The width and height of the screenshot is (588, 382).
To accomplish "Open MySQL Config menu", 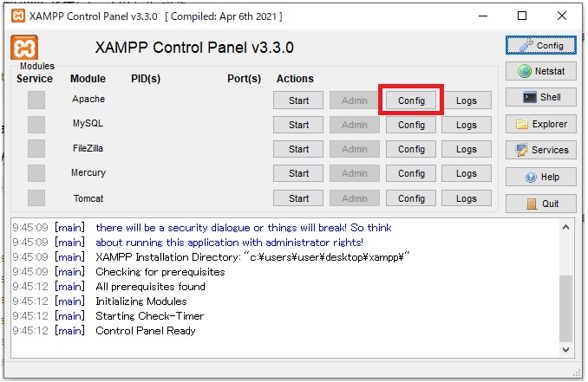I will point(411,125).
